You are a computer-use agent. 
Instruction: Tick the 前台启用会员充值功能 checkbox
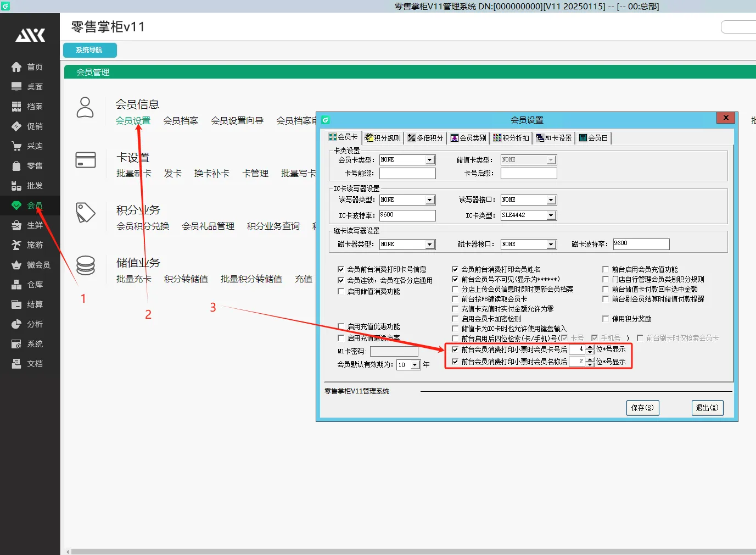[606, 269]
